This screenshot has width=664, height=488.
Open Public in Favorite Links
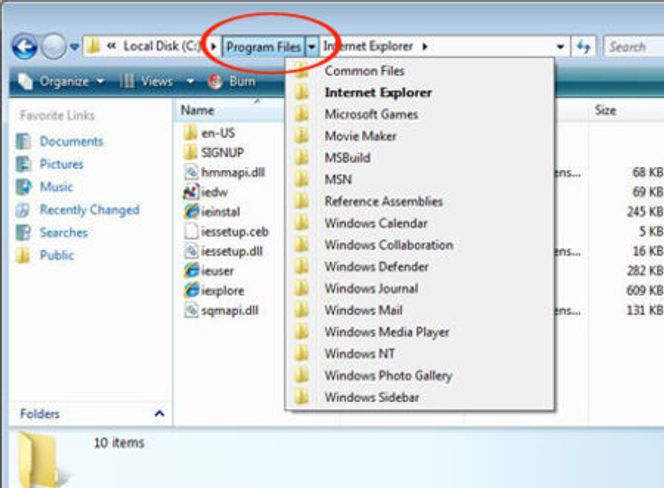pyautogui.click(x=57, y=255)
